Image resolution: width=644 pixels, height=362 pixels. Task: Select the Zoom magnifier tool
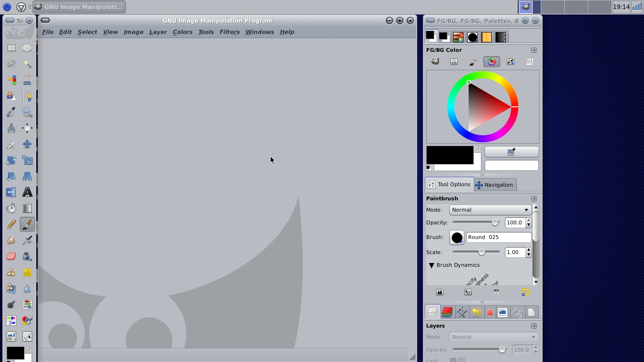coord(27,112)
